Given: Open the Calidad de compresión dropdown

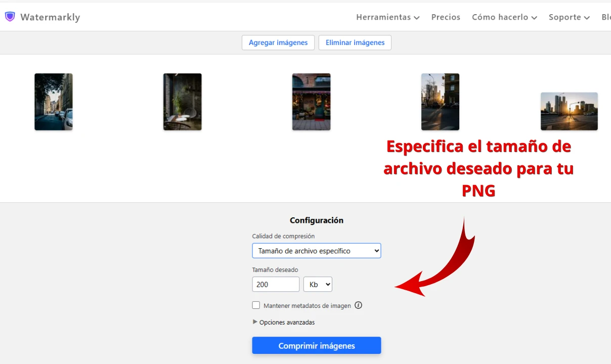Looking at the screenshot, I should [x=316, y=251].
